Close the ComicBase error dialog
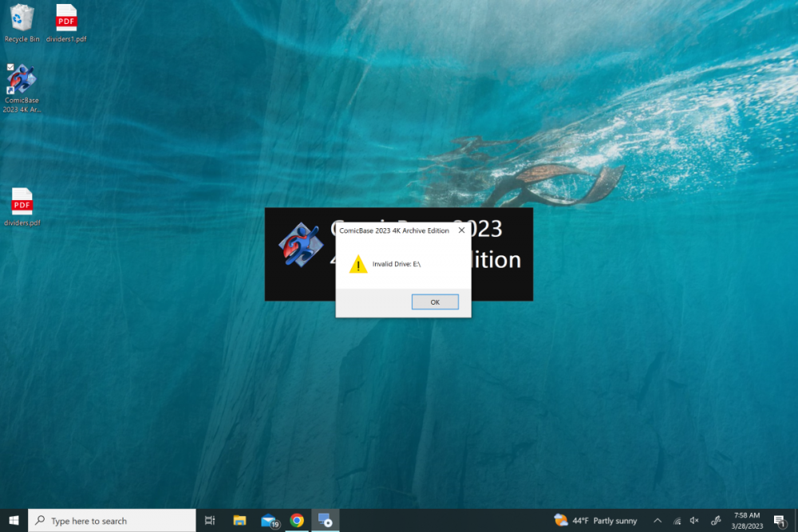798x532 pixels. click(x=461, y=231)
